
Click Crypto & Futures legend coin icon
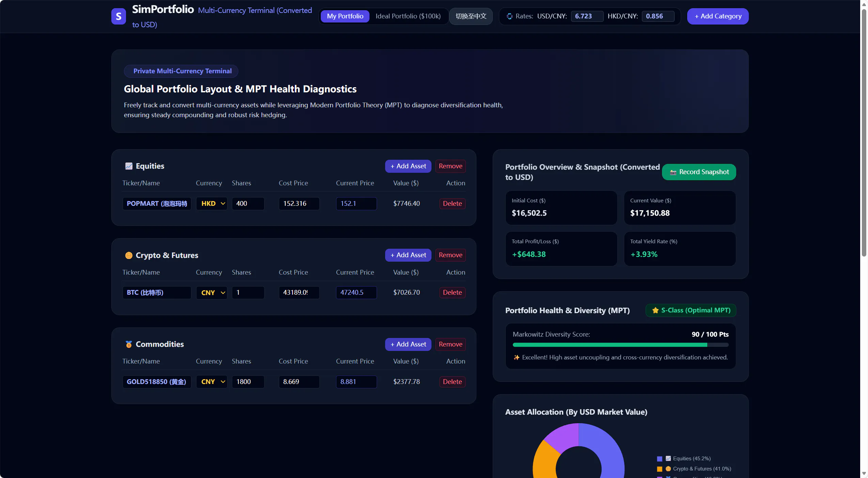click(668, 469)
